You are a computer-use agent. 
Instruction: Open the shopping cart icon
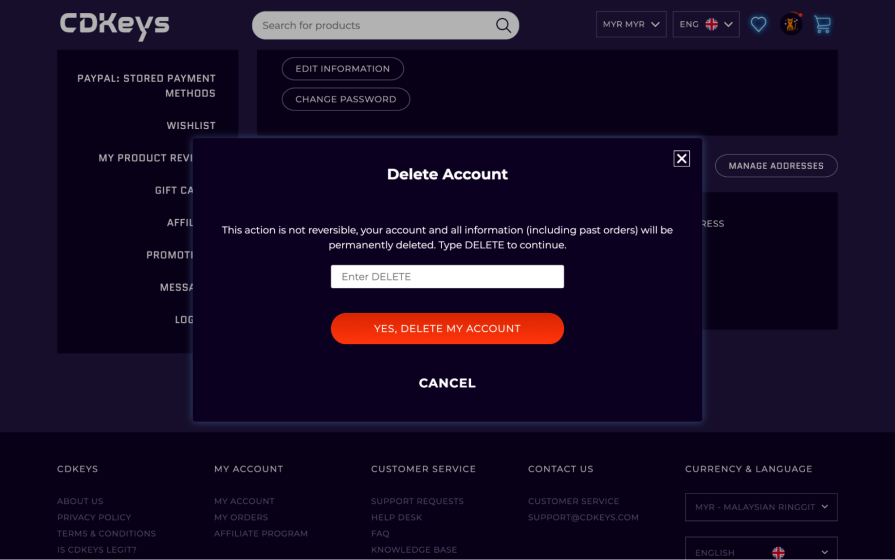tap(823, 25)
